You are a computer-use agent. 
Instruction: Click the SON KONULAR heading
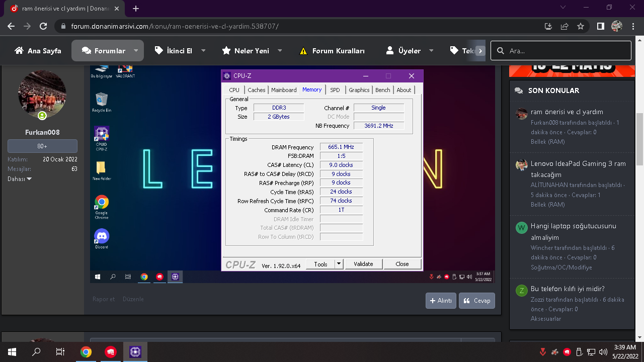tap(553, 90)
